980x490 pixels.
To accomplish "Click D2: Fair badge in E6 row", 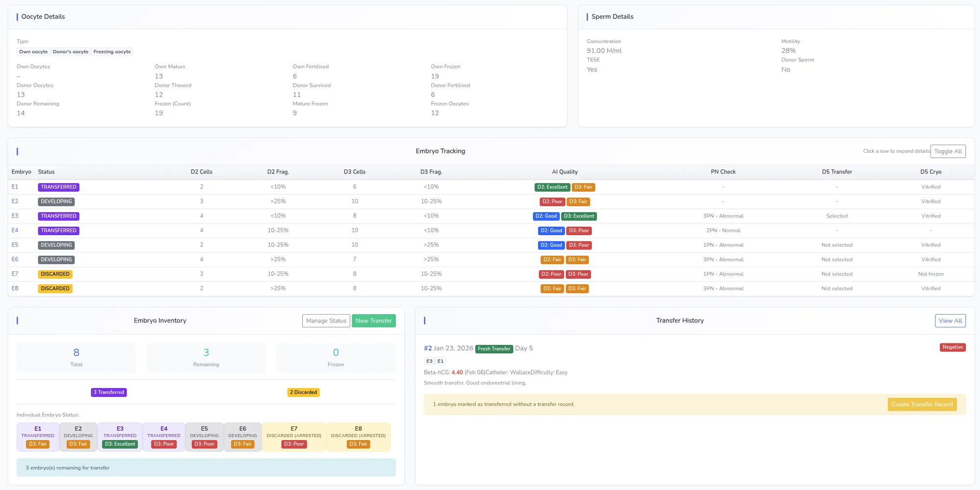I will pyautogui.click(x=552, y=260).
